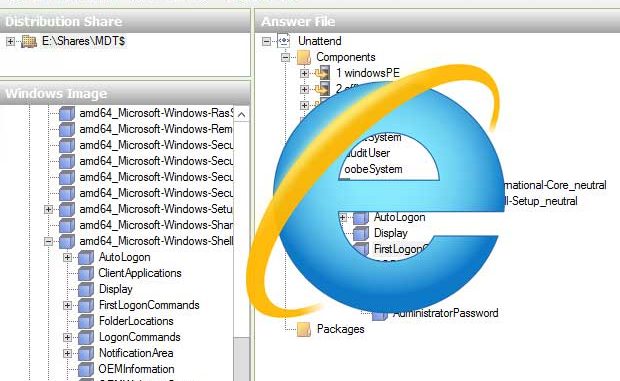This screenshot has width=620, height=381.
Task: Click the Distribution Share panel header
Action: coord(125,21)
